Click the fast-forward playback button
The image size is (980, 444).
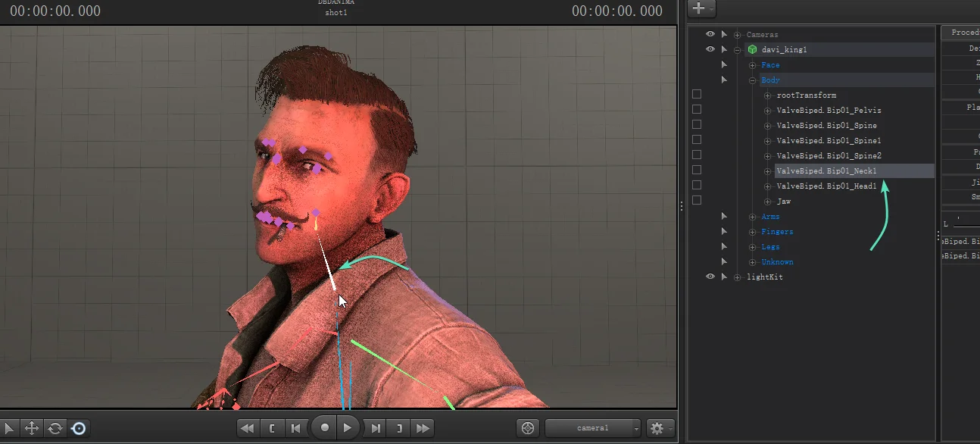[423, 428]
